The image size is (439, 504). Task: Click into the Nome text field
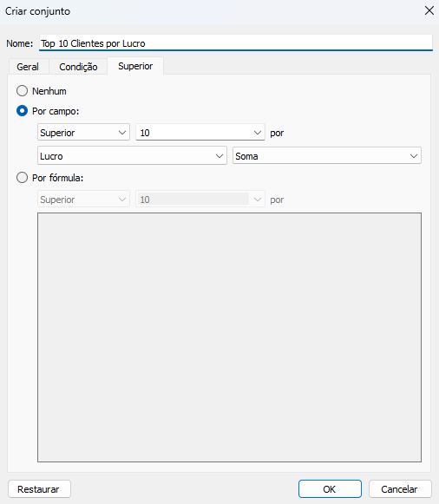pos(236,43)
